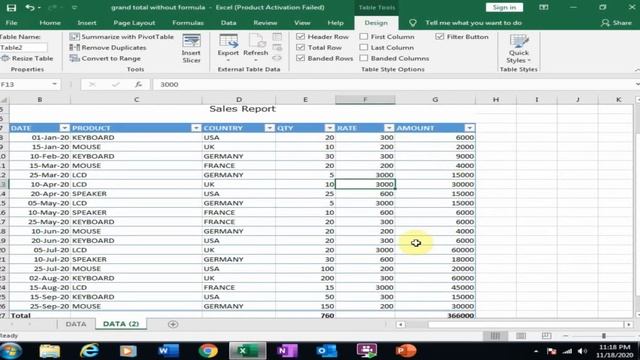Open the View ribbon tab
640x360 pixels.
click(x=302, y=23)
